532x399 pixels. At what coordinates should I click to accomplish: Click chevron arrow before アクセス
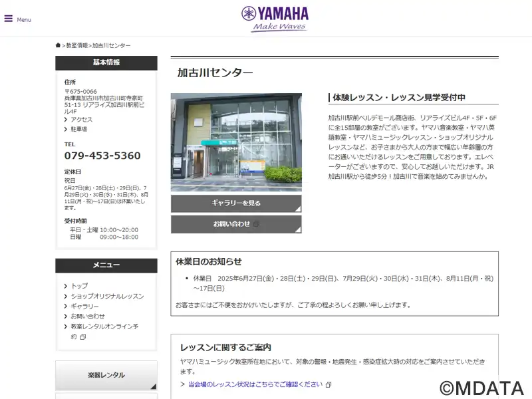pos(66,120)
